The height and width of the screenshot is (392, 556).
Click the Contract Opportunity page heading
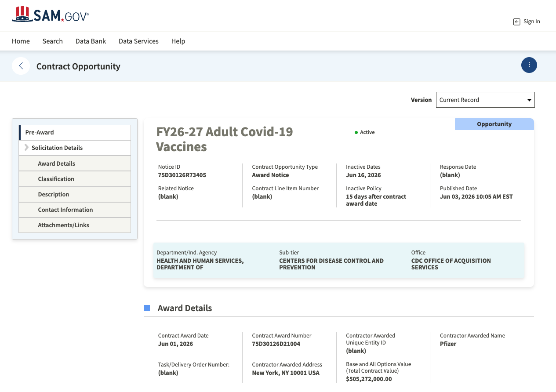coord(78,66)
